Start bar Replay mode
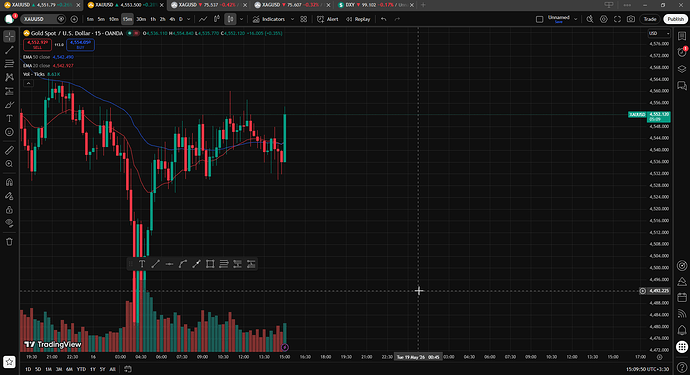Viewport: 690px width, 375px height. (x=358, y=19)
